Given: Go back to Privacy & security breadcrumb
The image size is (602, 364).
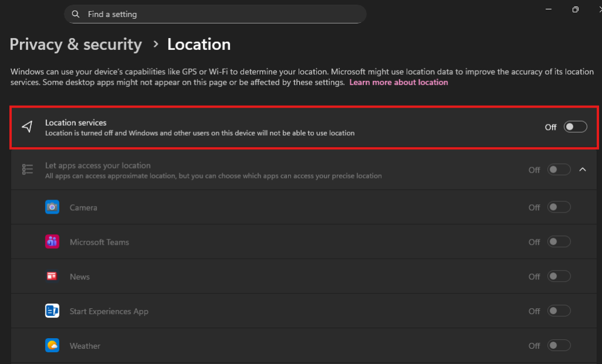Looking at the screenshot, I should coord(76,45).
